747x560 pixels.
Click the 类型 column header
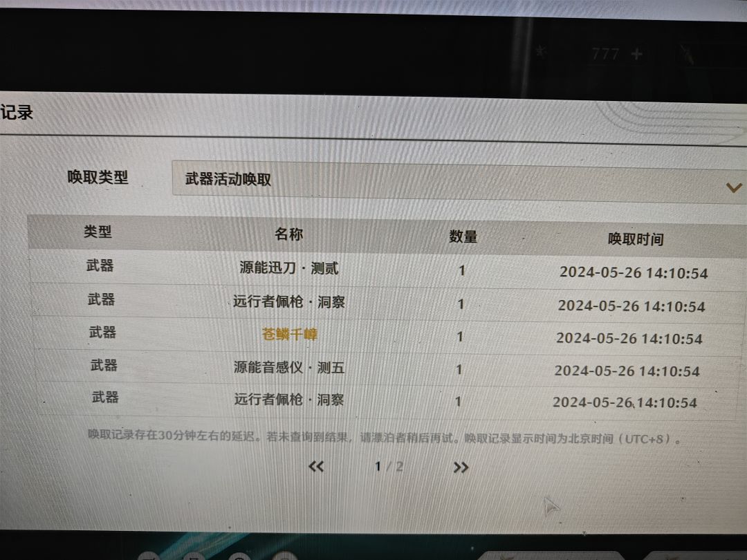point(98,232)
